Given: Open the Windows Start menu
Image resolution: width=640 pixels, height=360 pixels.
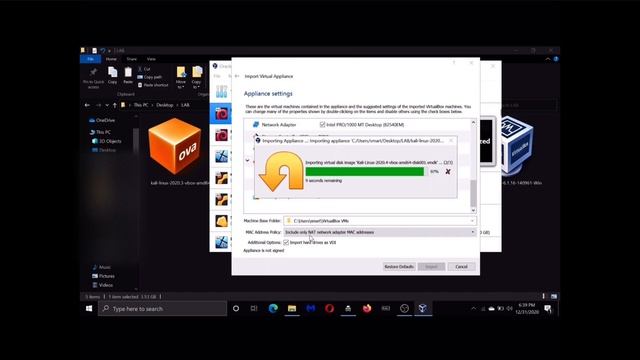Looking at the screenshot, I should [89, 309].
